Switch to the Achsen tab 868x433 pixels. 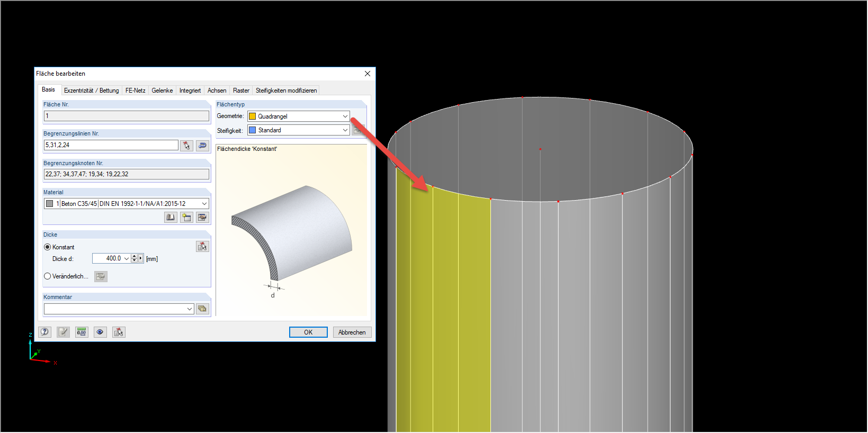click(217, 91)
